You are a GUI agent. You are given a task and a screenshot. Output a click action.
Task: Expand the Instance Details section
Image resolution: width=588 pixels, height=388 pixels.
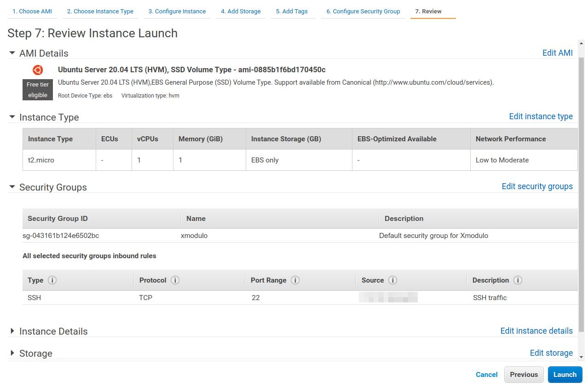coord(12,331)
